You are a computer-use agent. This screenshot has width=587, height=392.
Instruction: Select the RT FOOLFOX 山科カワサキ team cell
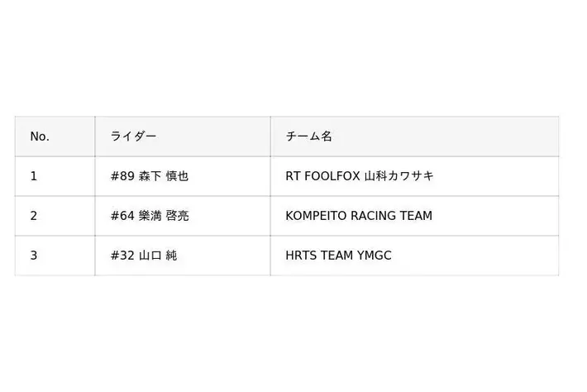coord(359,176)
